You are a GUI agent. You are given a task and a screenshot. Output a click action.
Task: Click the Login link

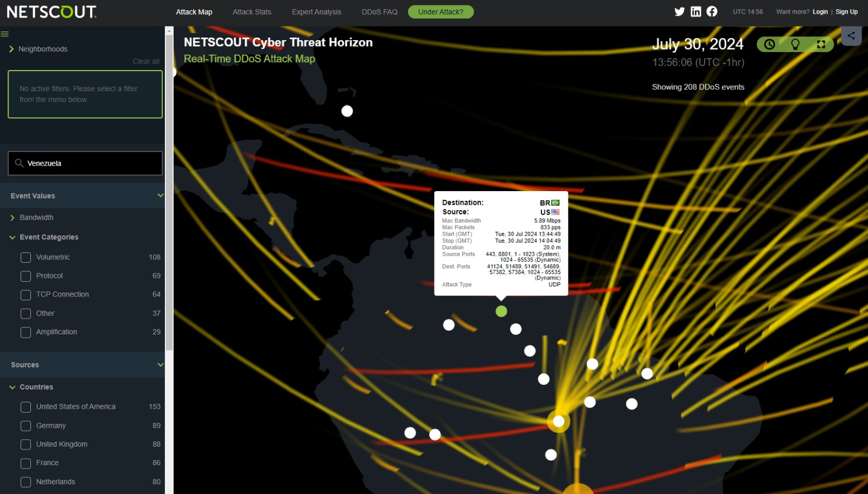pyautogui.click(x=820, y=12)
